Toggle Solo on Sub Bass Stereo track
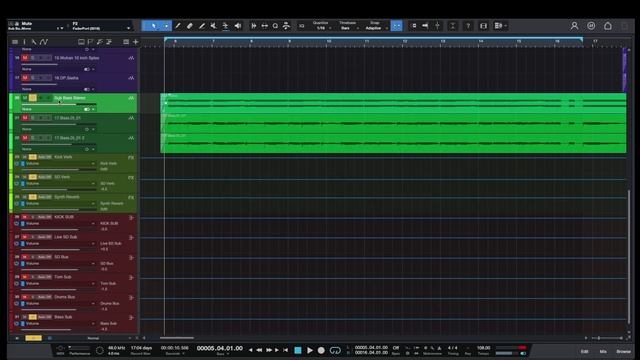This screenshot has height=360, width=640. 33,98
